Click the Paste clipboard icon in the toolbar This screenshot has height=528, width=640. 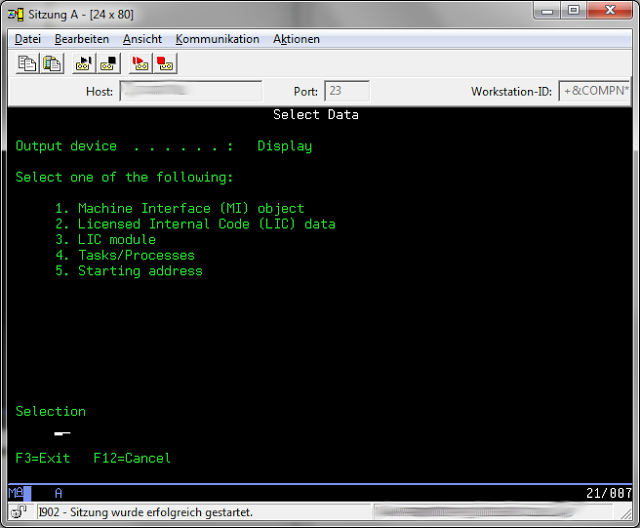(x=51, y=64)
